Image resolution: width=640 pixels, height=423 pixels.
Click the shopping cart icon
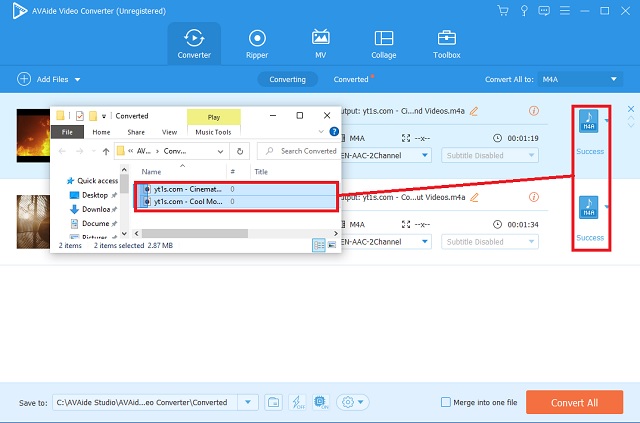coord(503,11)
